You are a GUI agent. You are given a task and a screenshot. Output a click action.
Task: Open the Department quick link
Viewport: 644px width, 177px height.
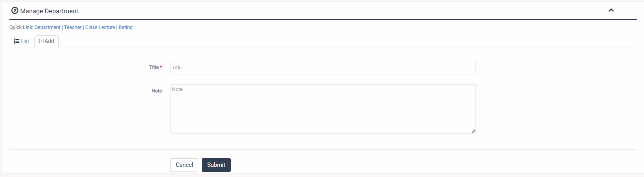[47, 27]
